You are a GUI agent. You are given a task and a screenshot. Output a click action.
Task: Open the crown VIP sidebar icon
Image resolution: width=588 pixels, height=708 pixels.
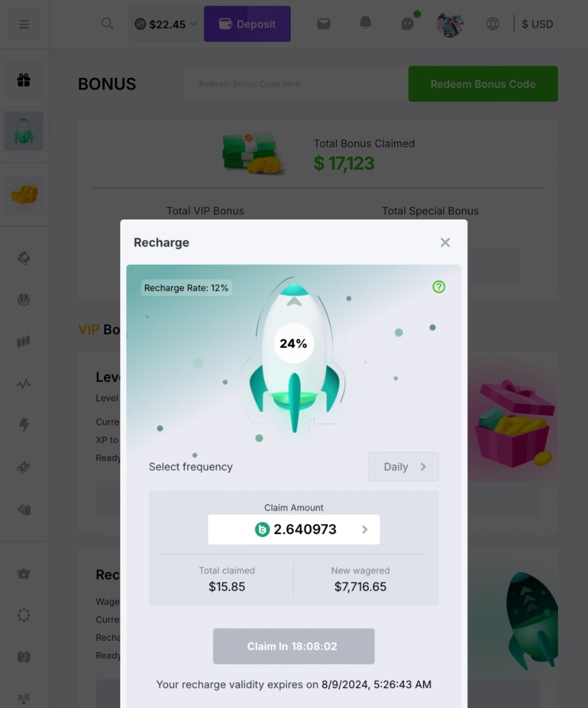(24, 573)
